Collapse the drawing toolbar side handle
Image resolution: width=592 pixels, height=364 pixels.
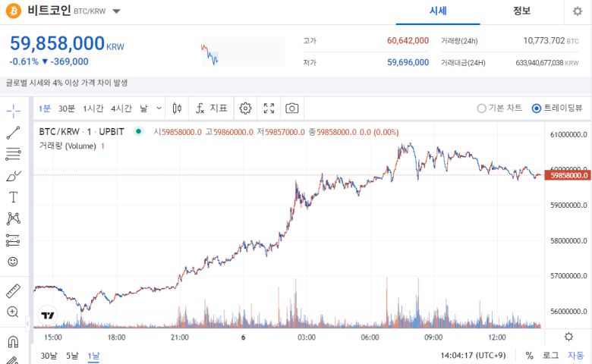click(x=27, y=323)
